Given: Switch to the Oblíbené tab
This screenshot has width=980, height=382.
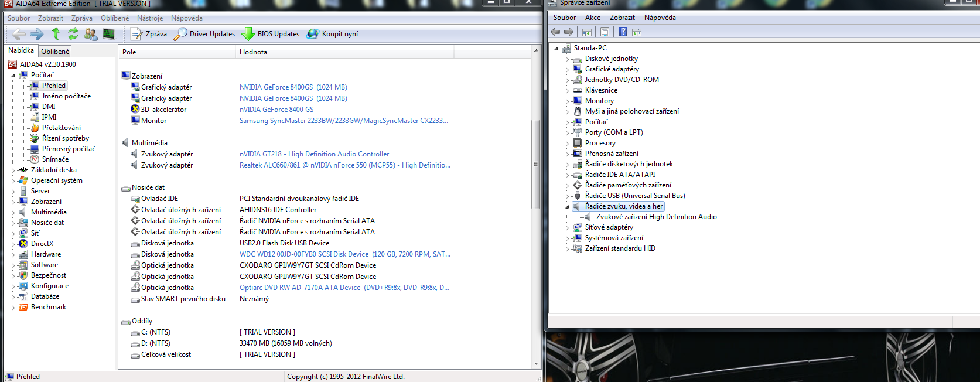Looking at the screenshot, I should point(55,52).
